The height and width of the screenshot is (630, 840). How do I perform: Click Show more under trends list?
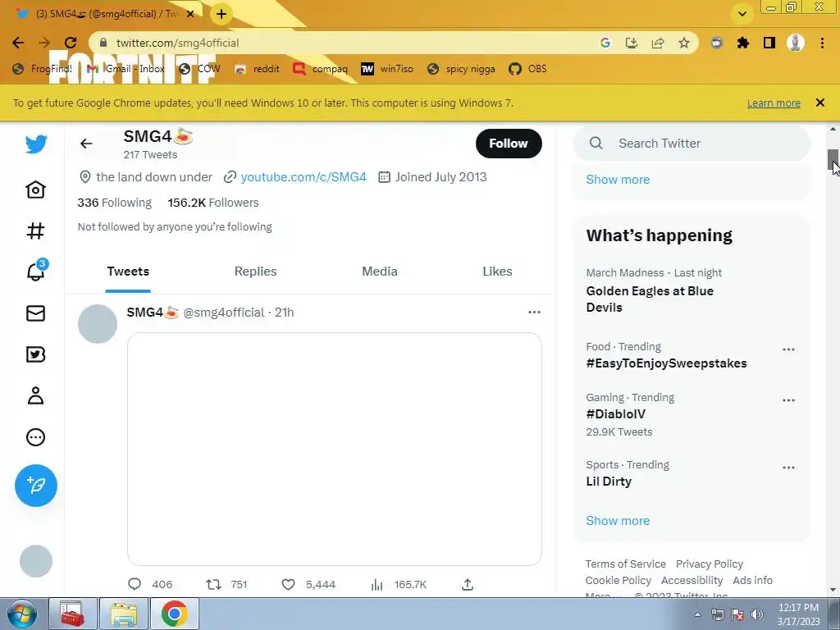[x=618, y=521]
